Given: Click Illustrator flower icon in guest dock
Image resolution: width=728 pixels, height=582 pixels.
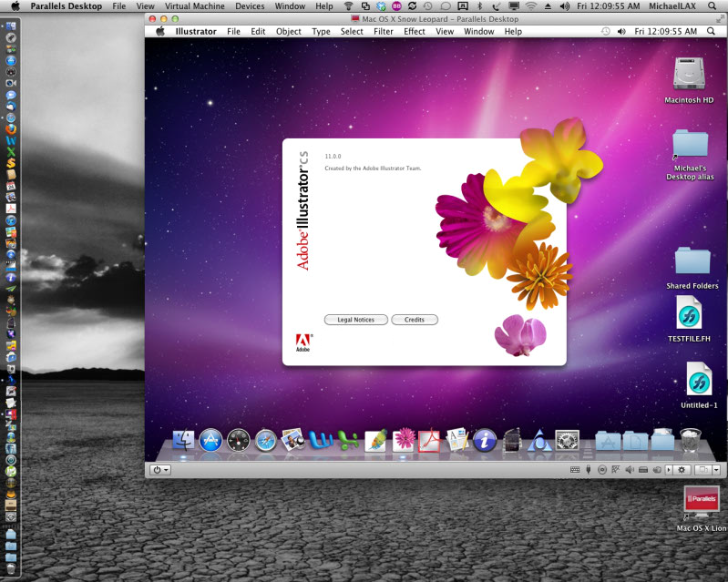Looking at the screenshot, I should coord(404,440).
